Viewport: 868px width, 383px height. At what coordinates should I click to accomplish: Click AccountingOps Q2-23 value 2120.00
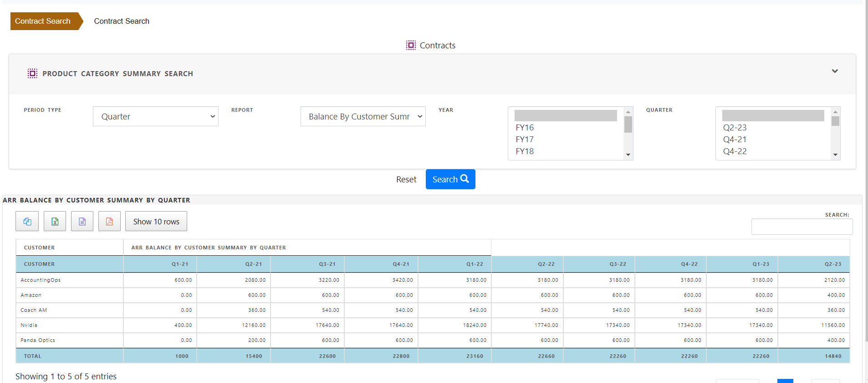click(x=834, y=280)
